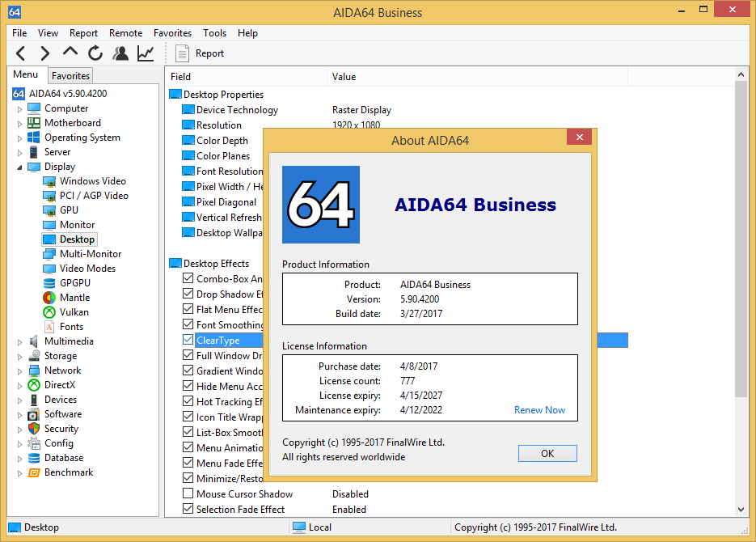The width and height of the screenshot is (756, 542).
Task: Click the Value column header
Action: pos(477,77)
